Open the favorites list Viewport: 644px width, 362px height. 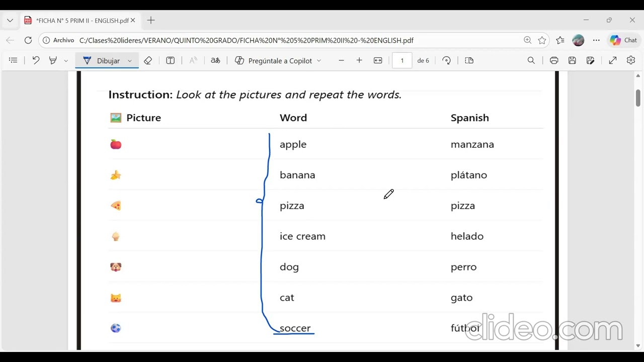tap(560, 40)
